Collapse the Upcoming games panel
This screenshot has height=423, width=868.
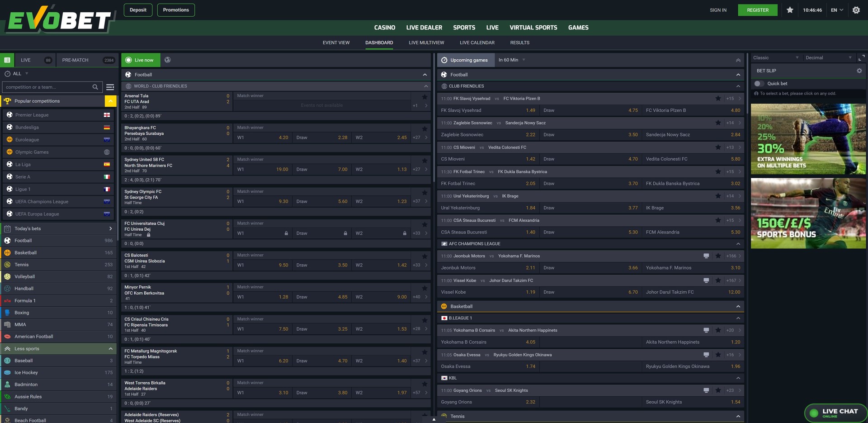click(738, 60)
